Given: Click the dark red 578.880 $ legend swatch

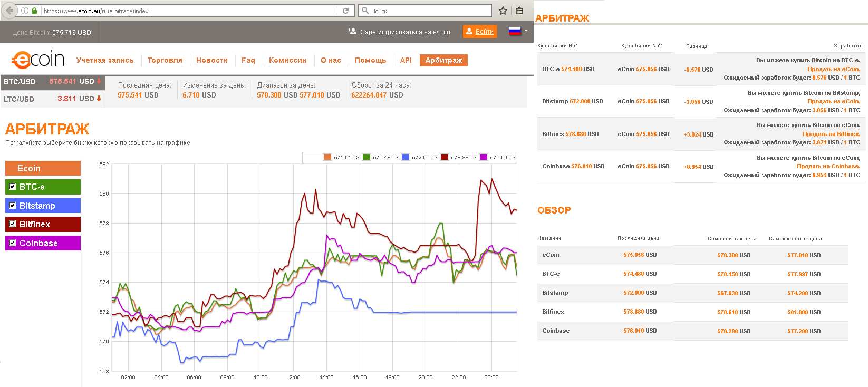Looking at the screenshot, I should (x=445, y=157).
